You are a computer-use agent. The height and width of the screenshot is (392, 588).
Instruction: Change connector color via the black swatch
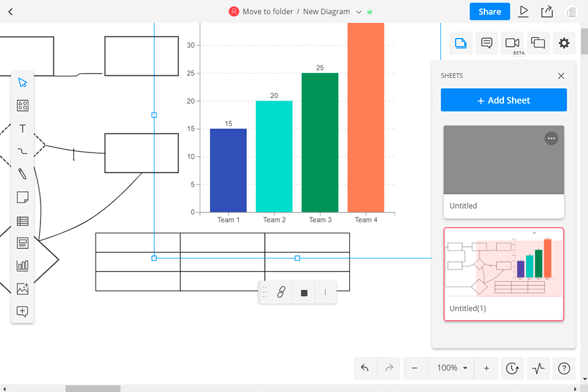pos(303,292)
